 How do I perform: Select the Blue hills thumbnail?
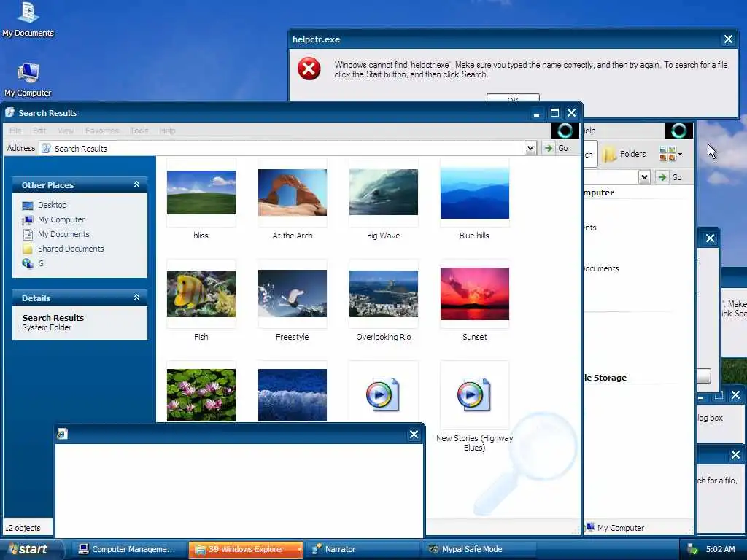coord(474,192)
